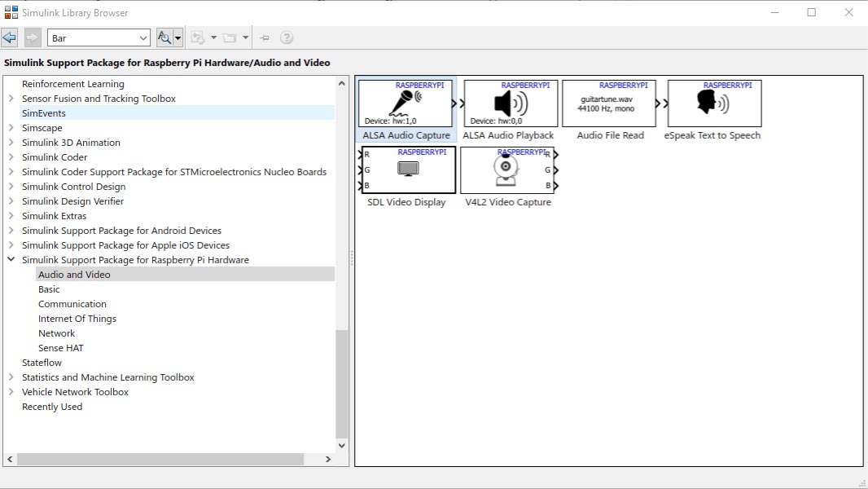Click the back navigation arrow
Image resolution: width=868 pixels, height=489 pixels.
(10, 37)
